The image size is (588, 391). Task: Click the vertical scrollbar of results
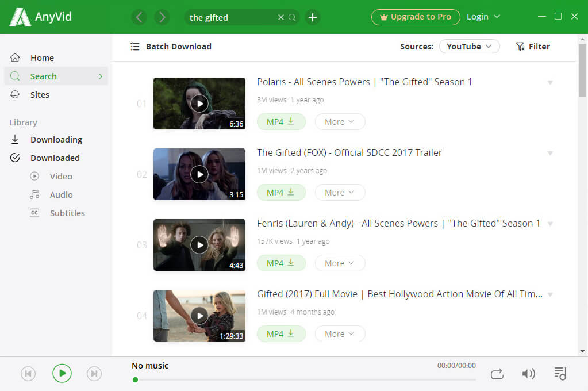click(582, 70)
